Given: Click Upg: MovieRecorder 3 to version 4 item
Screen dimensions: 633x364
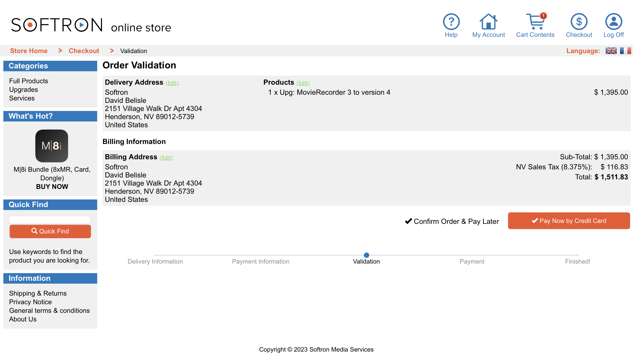Looking at the screenshot, I should (329, 93).
